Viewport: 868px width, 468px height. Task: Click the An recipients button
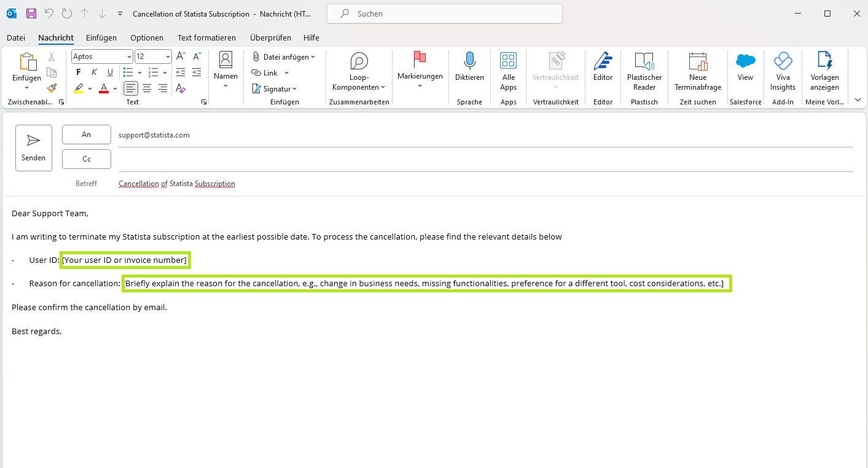click(87, 135)
